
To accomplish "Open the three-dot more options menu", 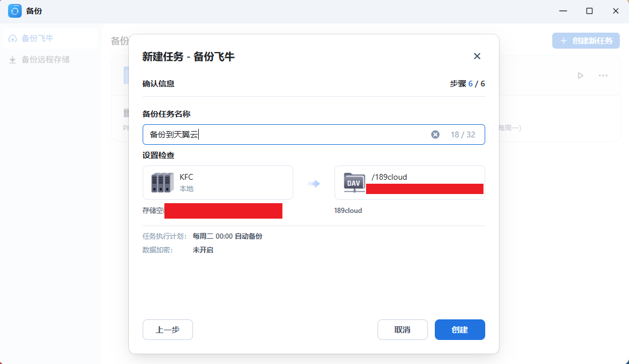I will click(x=603, y=76).
